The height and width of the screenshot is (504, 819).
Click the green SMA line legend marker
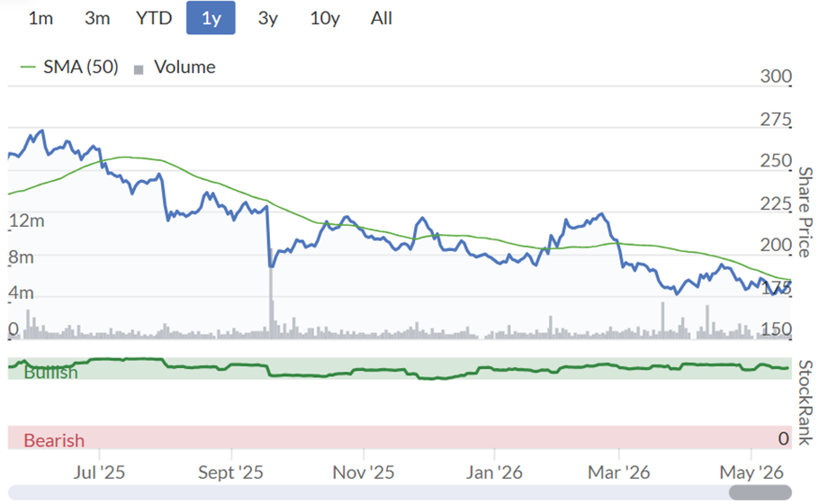(28, 67)
